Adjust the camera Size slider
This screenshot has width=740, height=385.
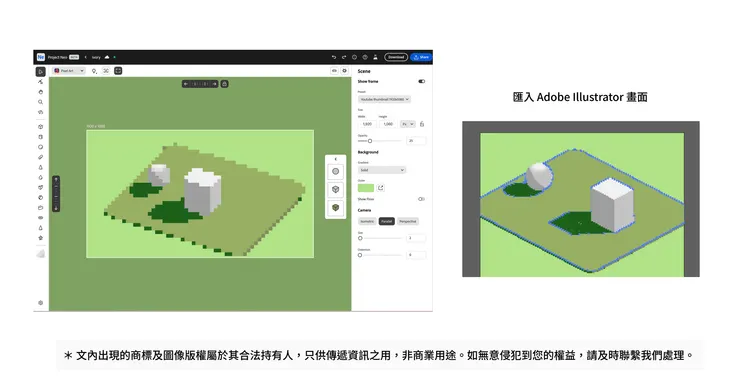coord(380,238)
